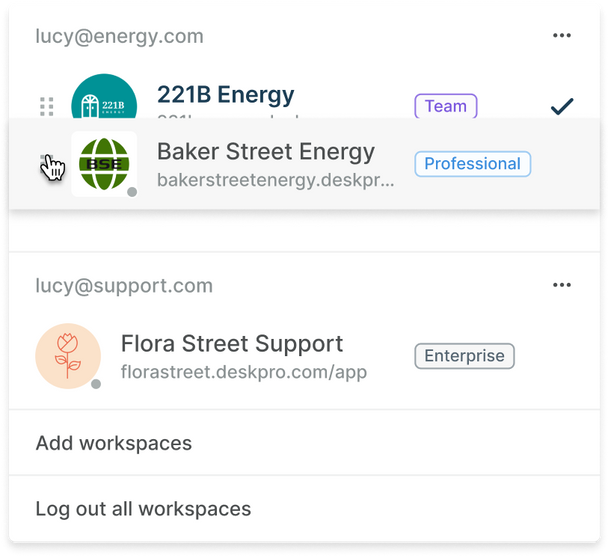
Task: Click the Flora Street Support rose logo
Action: (68, 356)
